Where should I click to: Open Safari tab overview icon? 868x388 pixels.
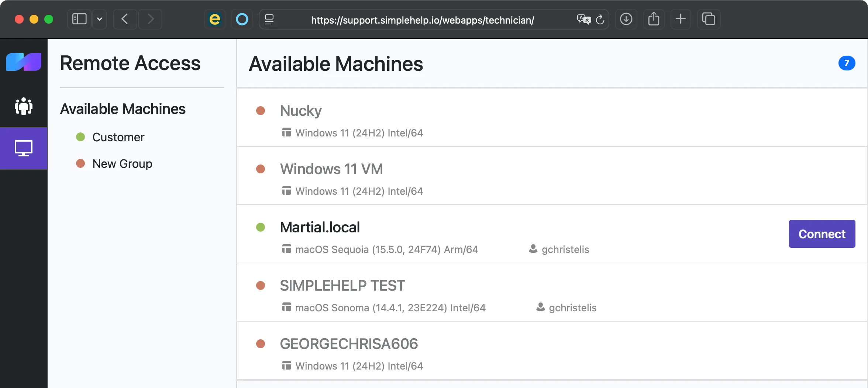point(708,19)
